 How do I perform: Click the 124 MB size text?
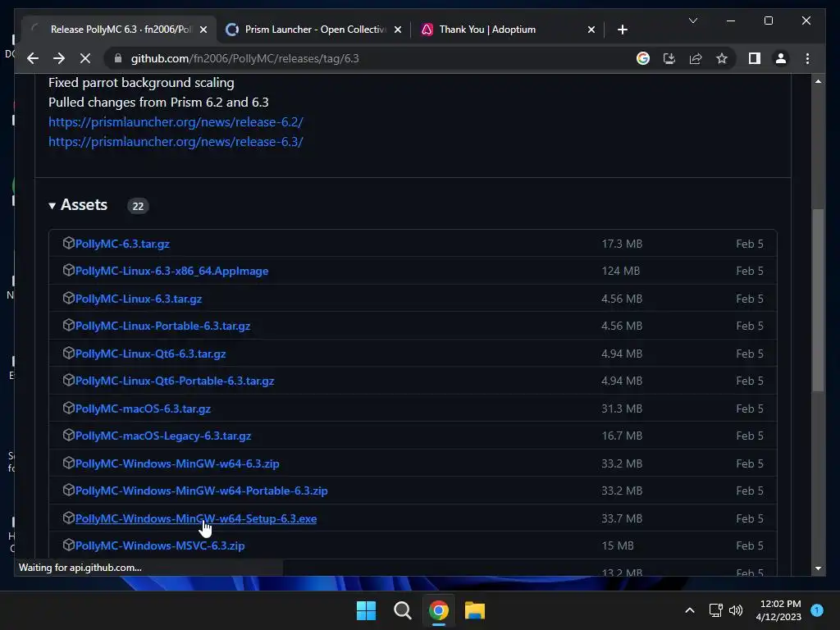click(x=620, y=271)
